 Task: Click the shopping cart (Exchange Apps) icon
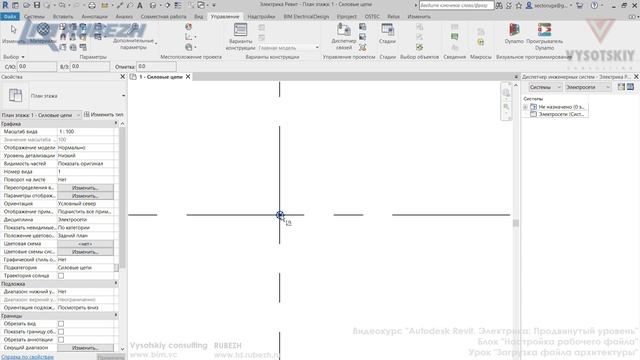580,5
